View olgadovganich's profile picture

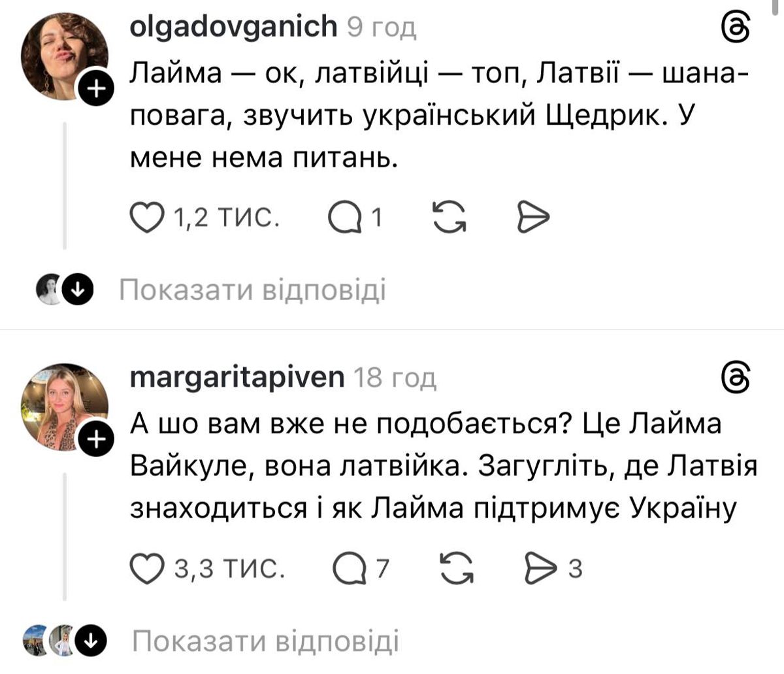[x=63, y=56]
